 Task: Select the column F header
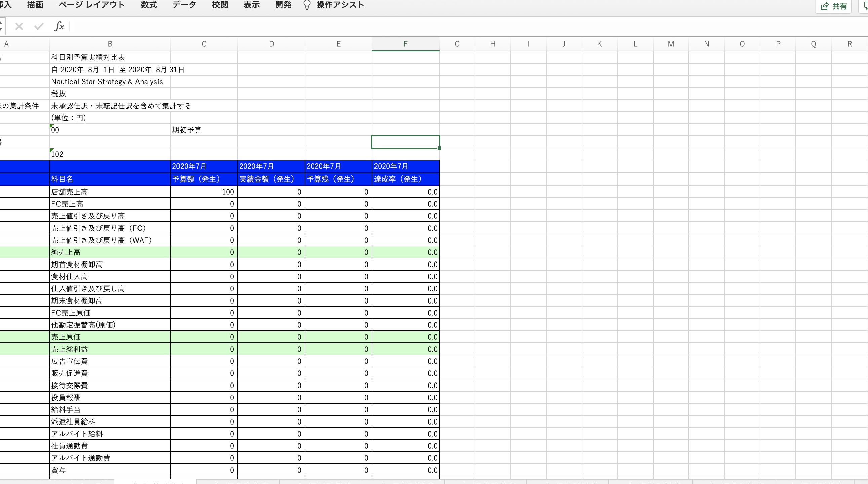click(405, 44)
